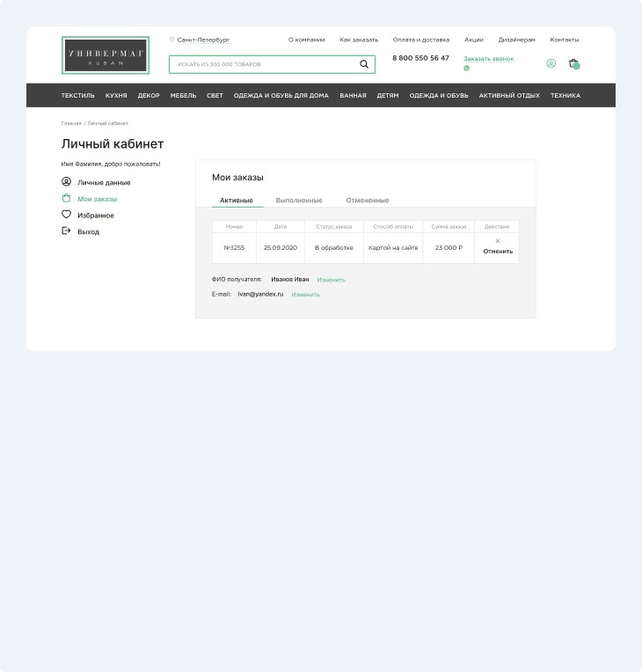Click the exit icon beside Выход
The image size is (642, 672).
(67, 231)
